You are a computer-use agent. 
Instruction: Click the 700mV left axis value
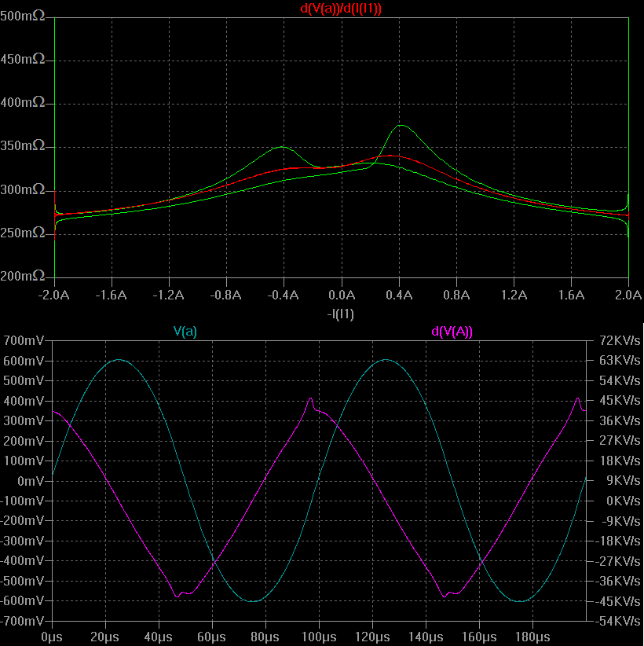pos(24,341)
